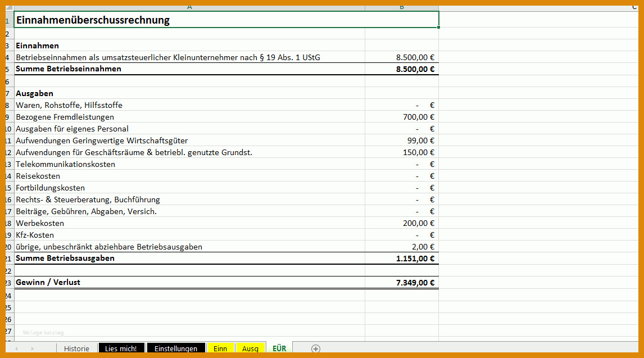Select the Reisekosten cell

[189, 176]
